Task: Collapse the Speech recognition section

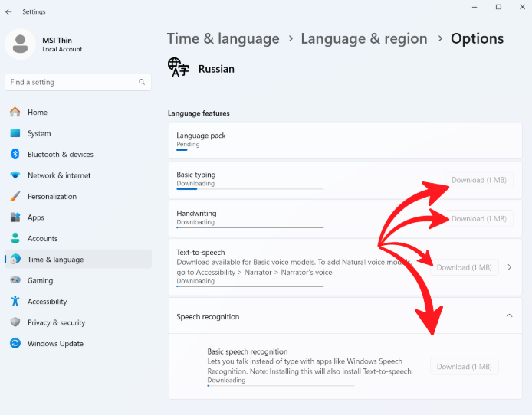Action: (509, 316)
